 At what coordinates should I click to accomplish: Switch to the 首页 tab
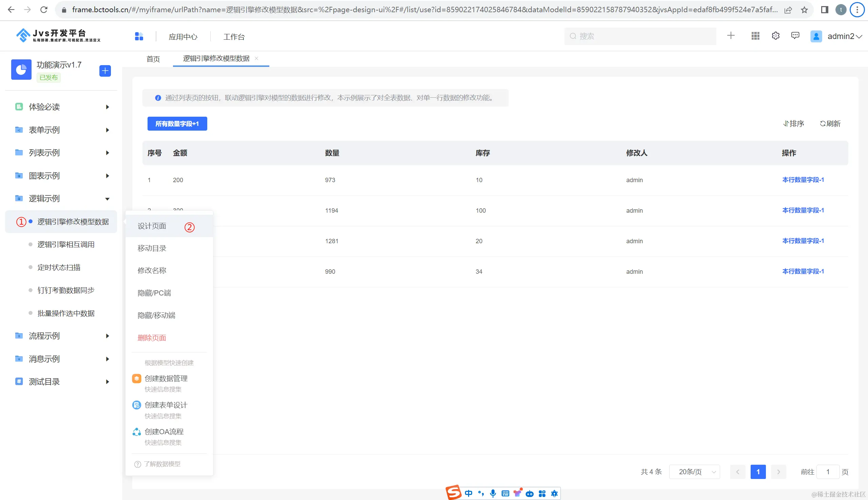tap(153, 59)
